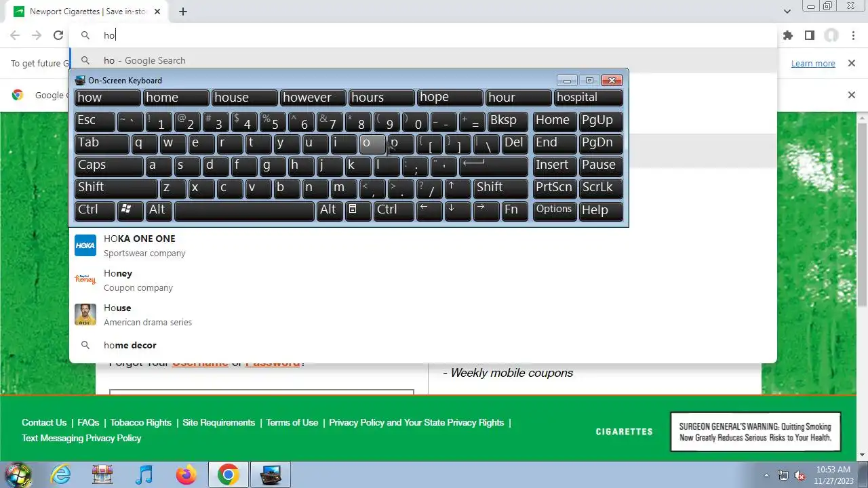This screenshot has height=488, width=868.
Task: Choose the HOKA ONE ONE suggestion
Action: 423,245
